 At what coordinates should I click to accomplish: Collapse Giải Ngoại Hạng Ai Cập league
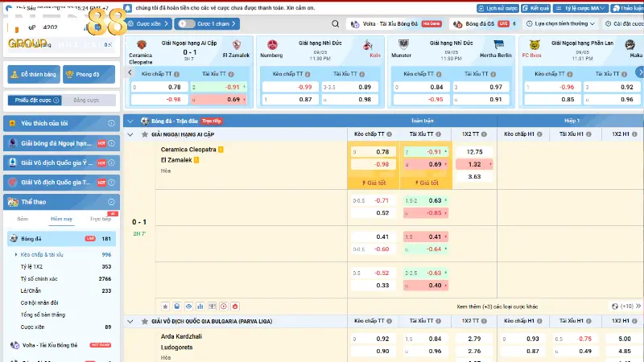pos(130,134)
